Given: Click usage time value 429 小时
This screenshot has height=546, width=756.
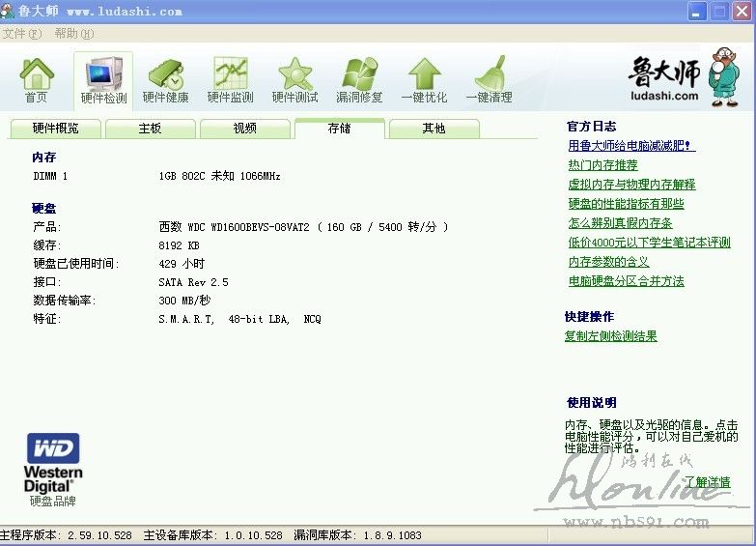Looking at the screenshot, I should click(182, 264).
